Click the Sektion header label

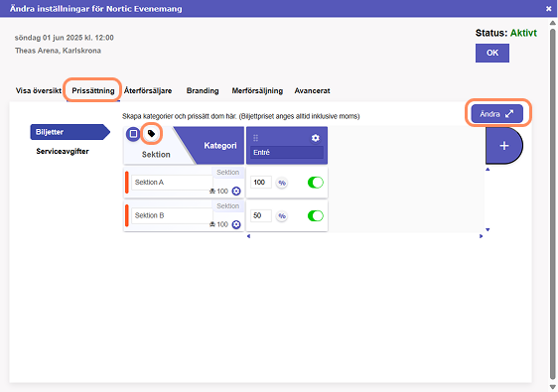pyautogui.click(x=156, y=155)
